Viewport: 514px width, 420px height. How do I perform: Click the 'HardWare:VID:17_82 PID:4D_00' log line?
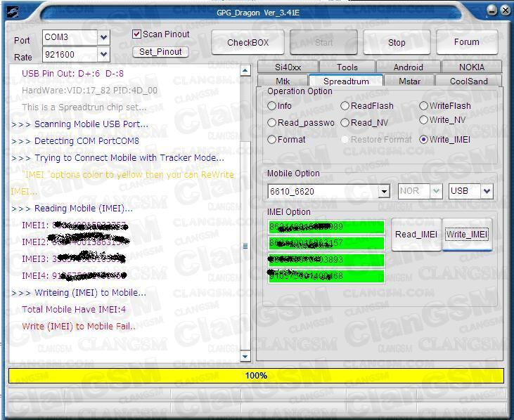[89, 91]
